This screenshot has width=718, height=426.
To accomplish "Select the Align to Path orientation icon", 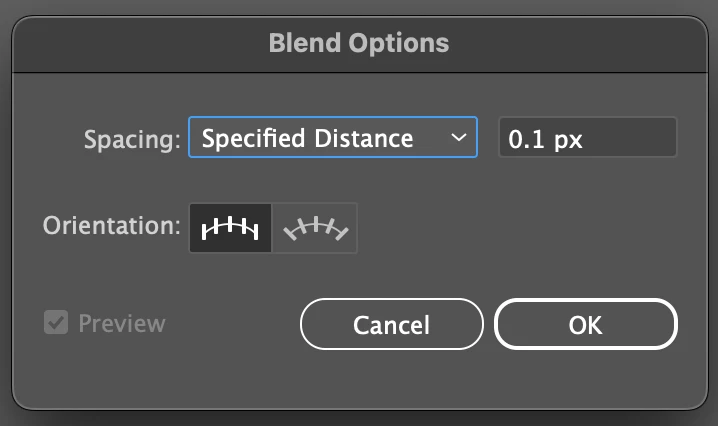I will (315, 229).
